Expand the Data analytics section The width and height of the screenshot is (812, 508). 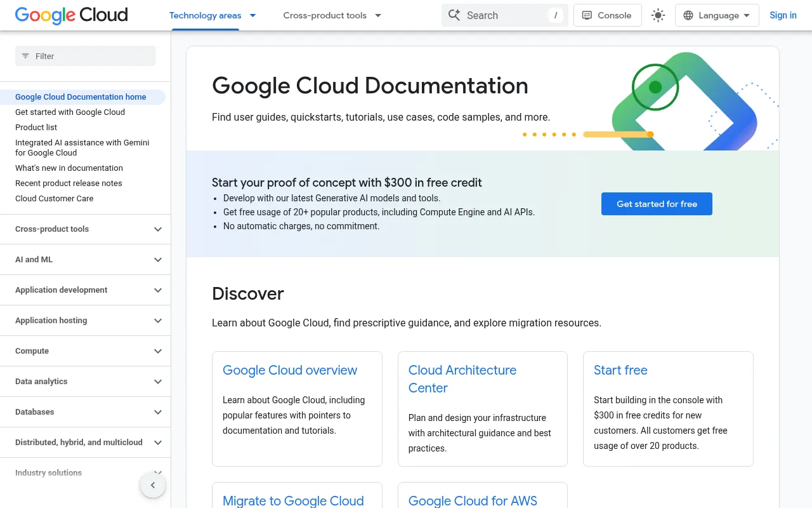[x=85, y=382]
